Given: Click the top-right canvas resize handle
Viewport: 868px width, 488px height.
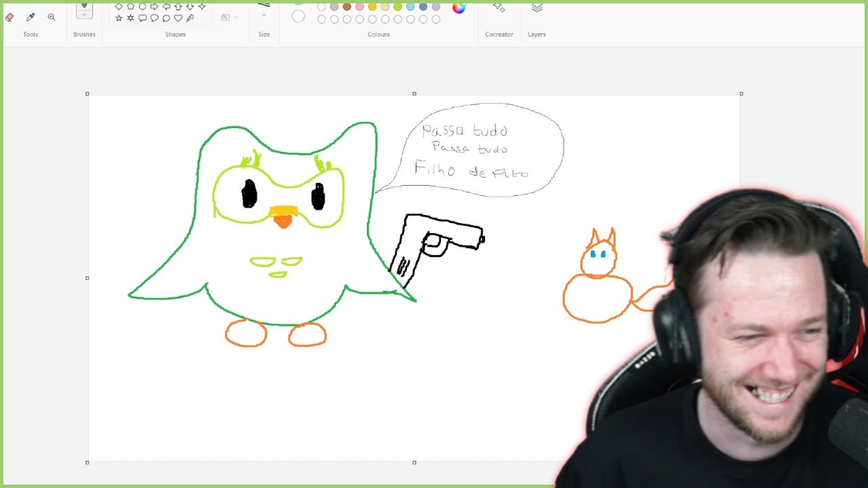Looking at the screenshot, I should 741,94.
